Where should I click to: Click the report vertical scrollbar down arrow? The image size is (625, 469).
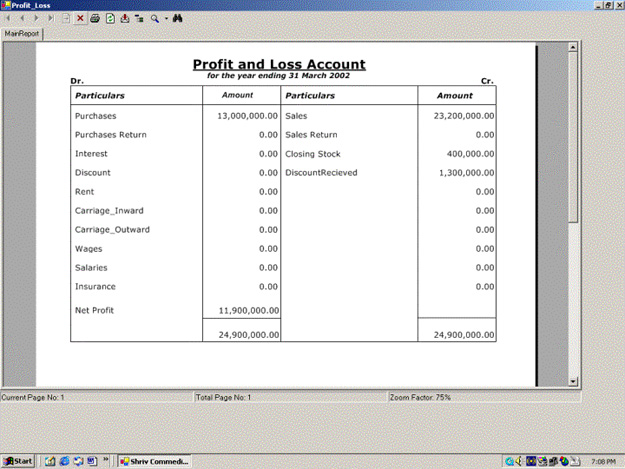pyautogui.click(x=573, y=381)
